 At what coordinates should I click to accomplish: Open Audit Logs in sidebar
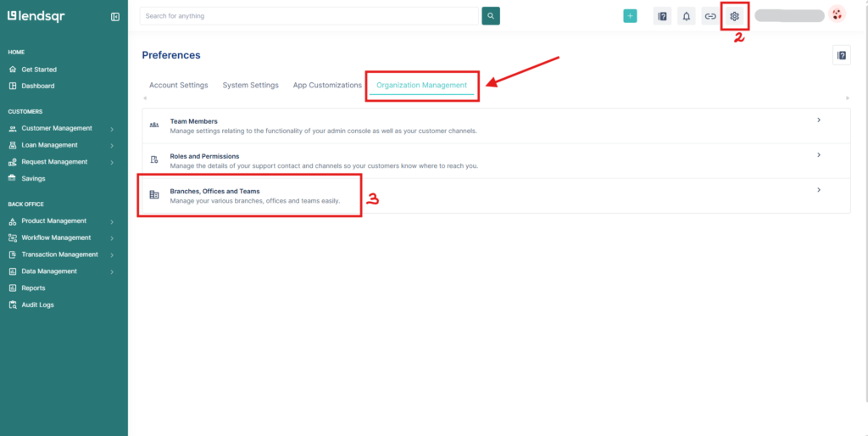click(37, 305)
